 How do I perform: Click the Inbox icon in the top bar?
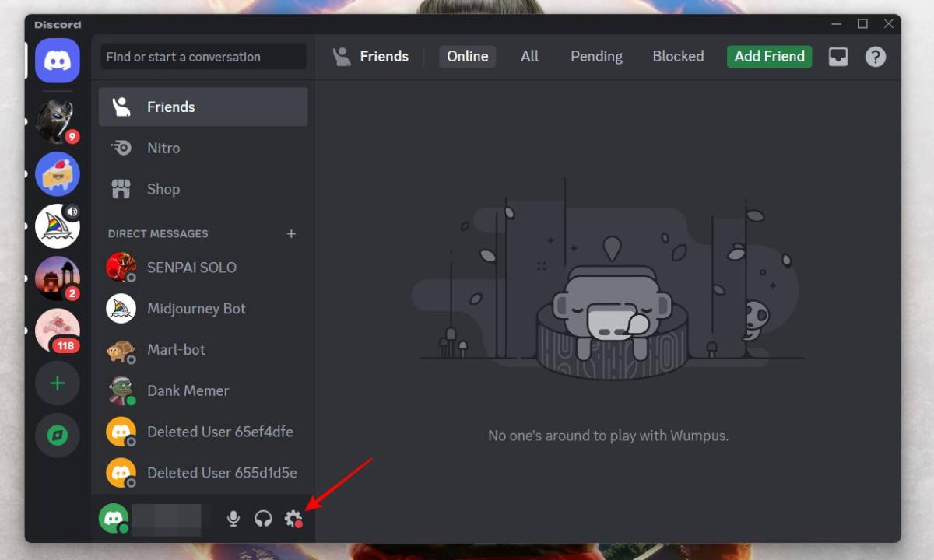coord(838,56)
